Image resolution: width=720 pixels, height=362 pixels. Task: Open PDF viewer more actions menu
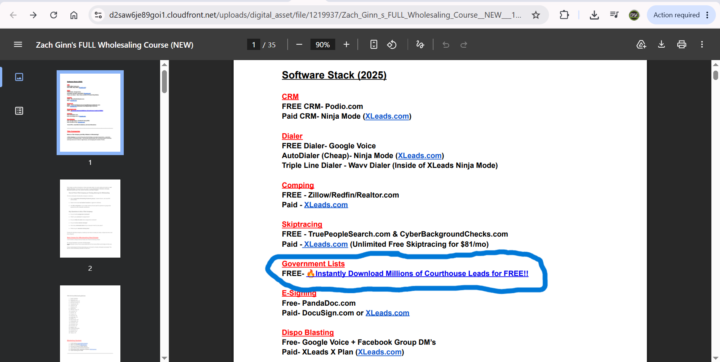(x=702, y=45)
